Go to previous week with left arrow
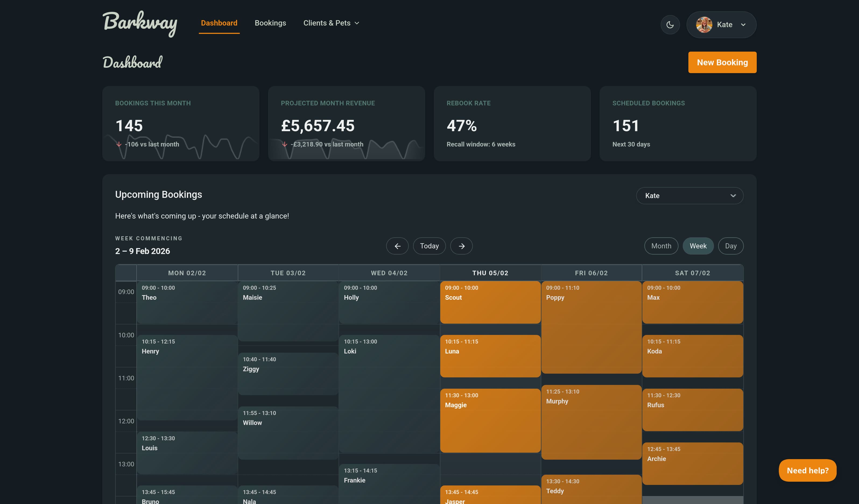The image size is (859, 504). tap(397, 246)
